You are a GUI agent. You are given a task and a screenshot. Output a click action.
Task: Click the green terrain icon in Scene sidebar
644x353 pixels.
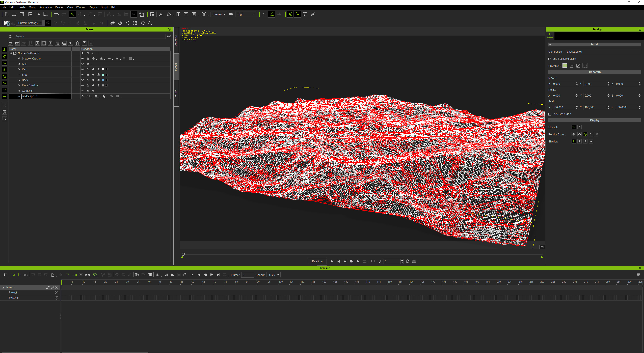pos(4,63)
